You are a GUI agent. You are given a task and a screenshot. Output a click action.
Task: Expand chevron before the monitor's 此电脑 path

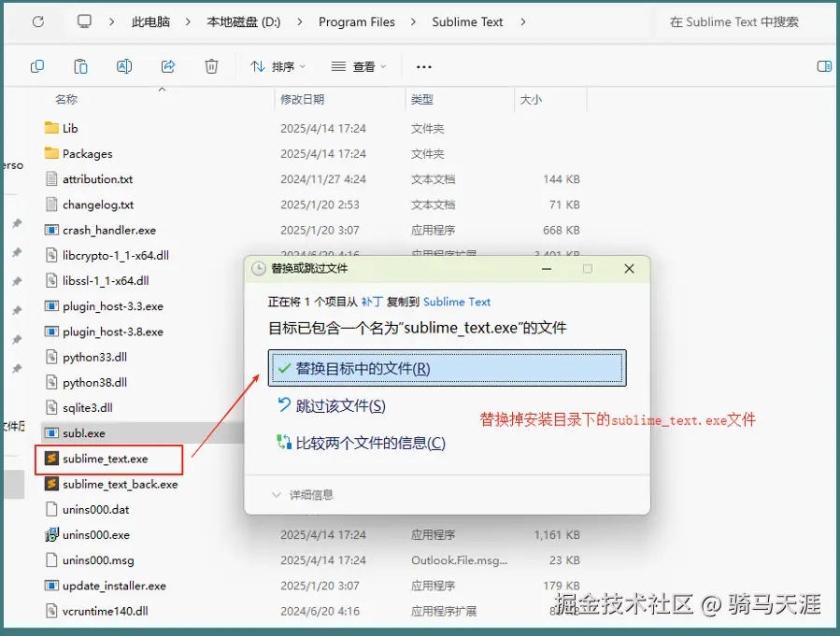[x=111, y=22]
